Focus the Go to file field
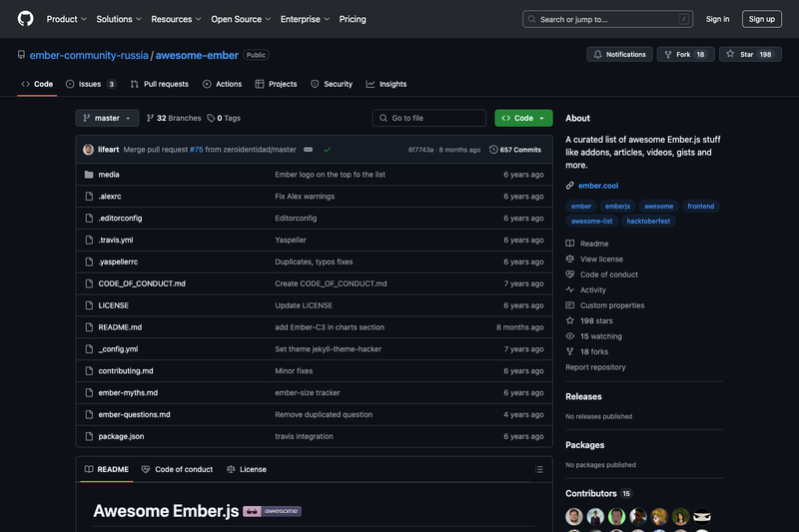 pyautogui.click(x=429, y=118)
